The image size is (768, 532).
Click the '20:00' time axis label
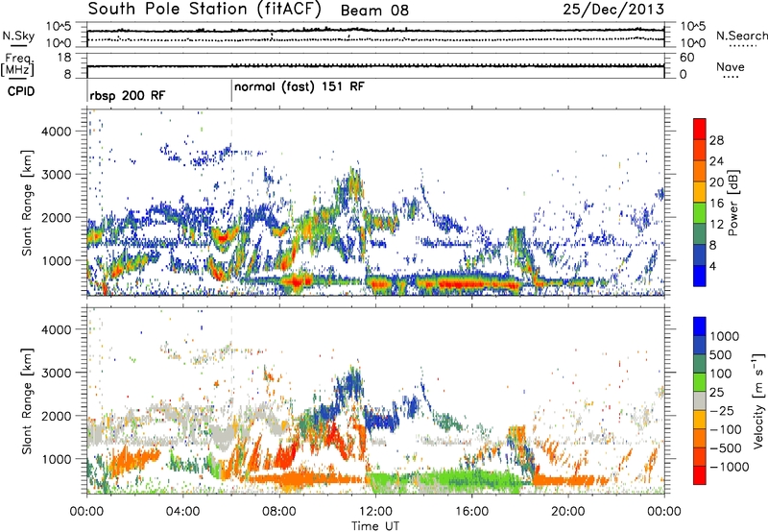click(x=567, y=512)
